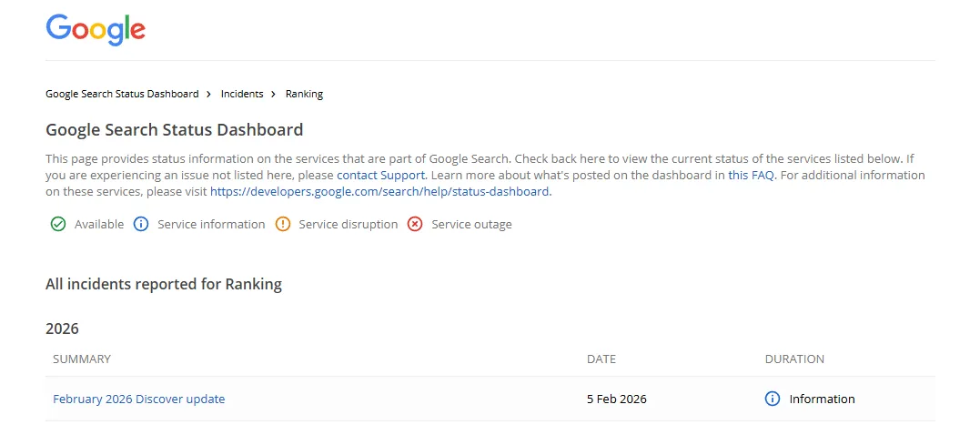Visit the developers.google.com status-dashboard help link
This screenshot has height=445, width=980.
(379, 192)
